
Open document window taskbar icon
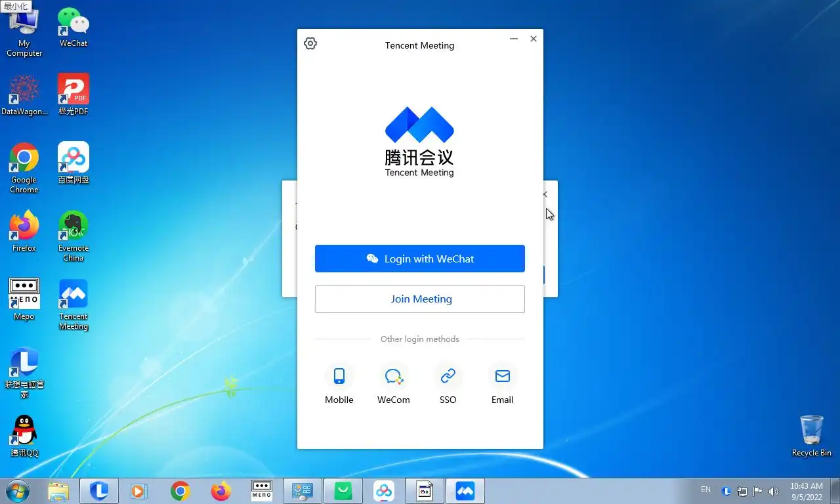[x=425, y=491]
